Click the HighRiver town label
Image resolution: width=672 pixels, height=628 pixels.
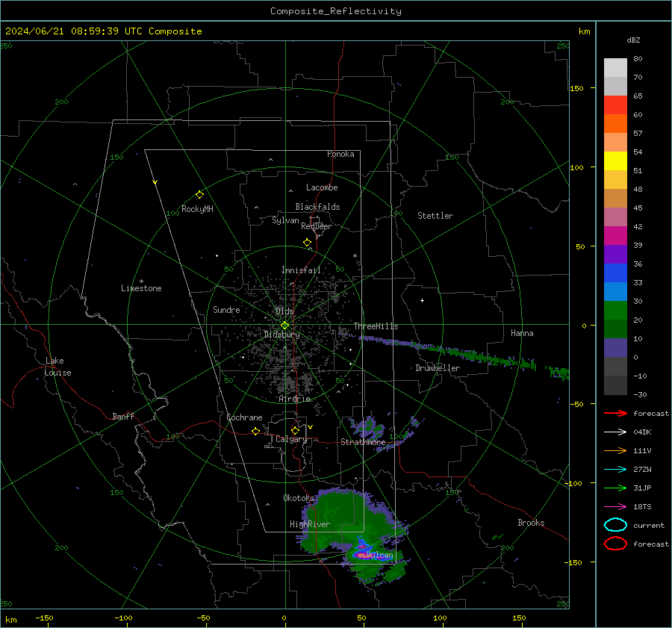(x=310, y=524)
